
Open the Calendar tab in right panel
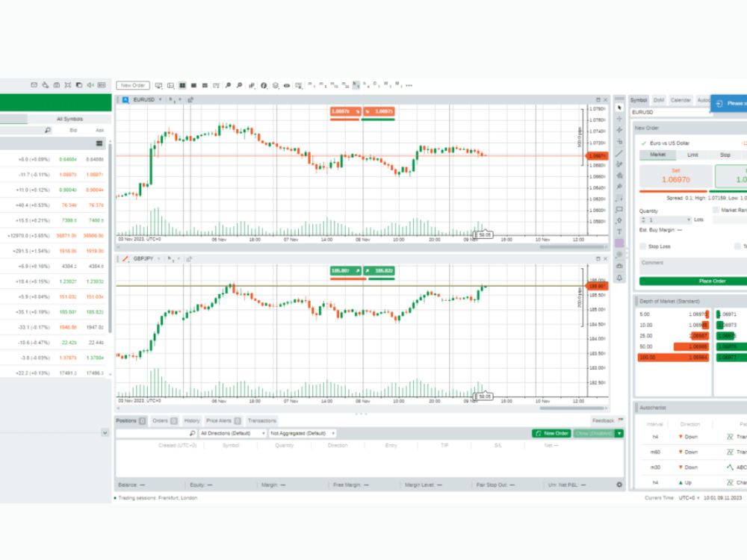pos(681,100)
